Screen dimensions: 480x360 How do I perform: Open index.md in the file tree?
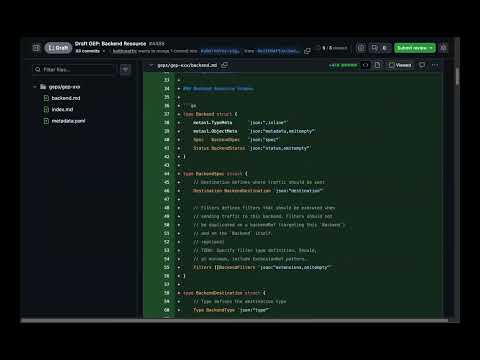[x=62, y=109]
